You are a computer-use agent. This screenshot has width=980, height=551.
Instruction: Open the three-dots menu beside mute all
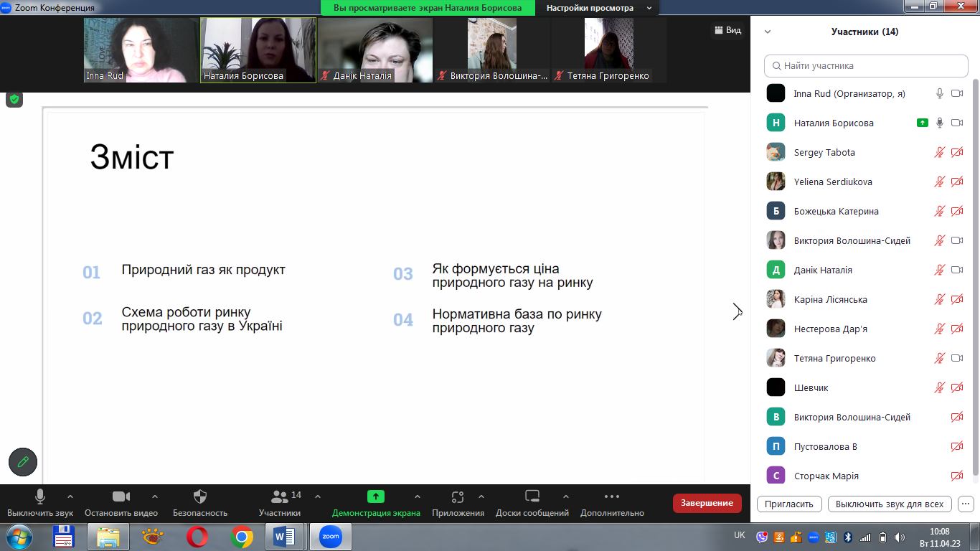pos(965,504)
